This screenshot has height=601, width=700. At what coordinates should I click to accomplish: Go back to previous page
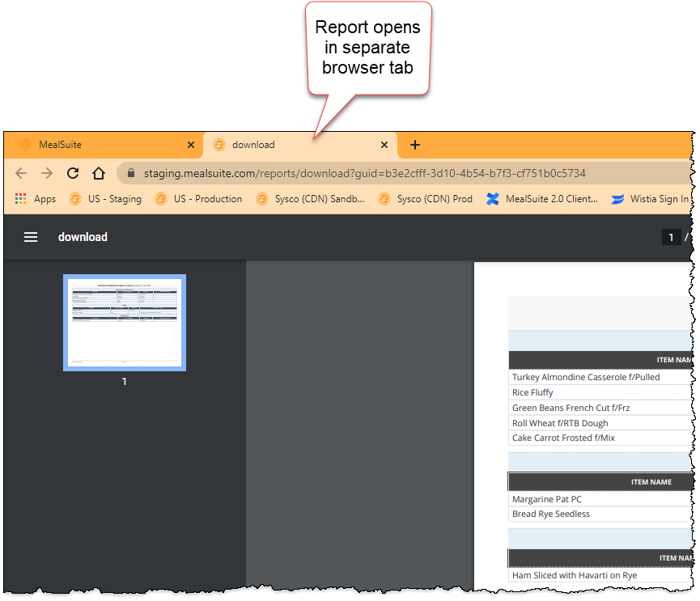pos(21,173)
